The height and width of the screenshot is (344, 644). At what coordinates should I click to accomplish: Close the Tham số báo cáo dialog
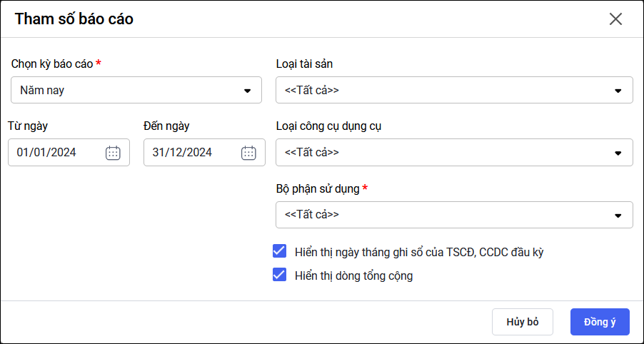click(615, 19)
